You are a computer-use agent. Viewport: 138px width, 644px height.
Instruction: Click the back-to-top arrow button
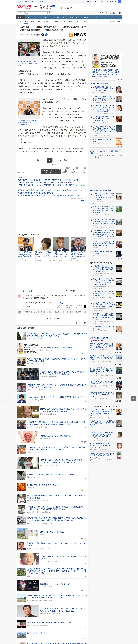pyautogui.click(x=133, y=398)
